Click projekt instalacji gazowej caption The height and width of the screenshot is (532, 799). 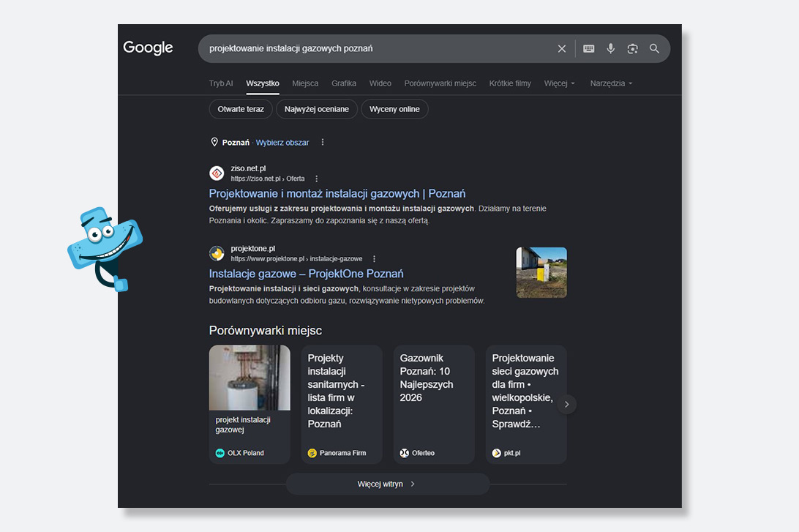tap(243, 424)
